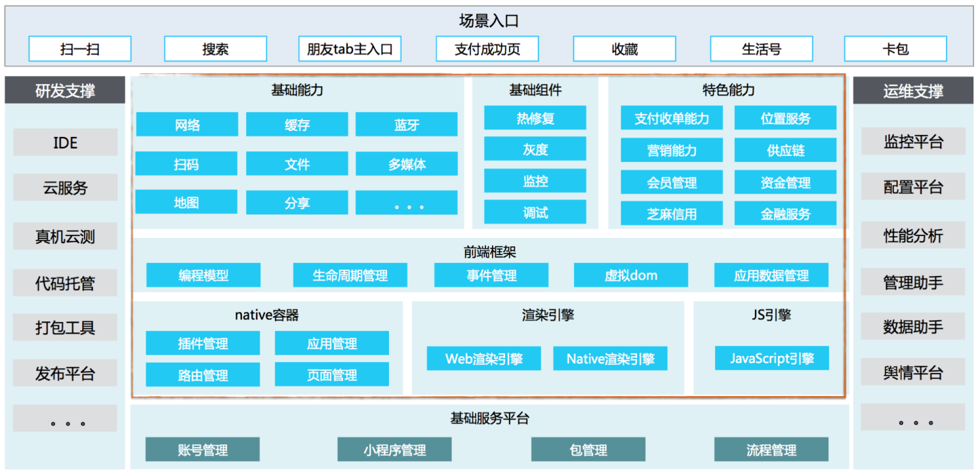The width and height of the screenshot is (980, 476).
Task: Select the 位置服务 box
Action: (785, 118)
